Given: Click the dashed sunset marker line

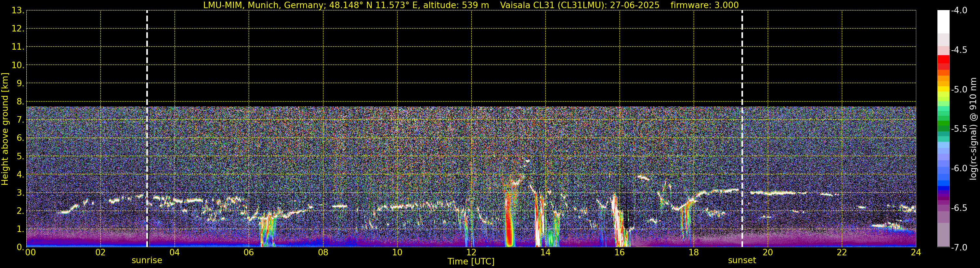Looking at the screenshot, I should (x=742, y=129).
